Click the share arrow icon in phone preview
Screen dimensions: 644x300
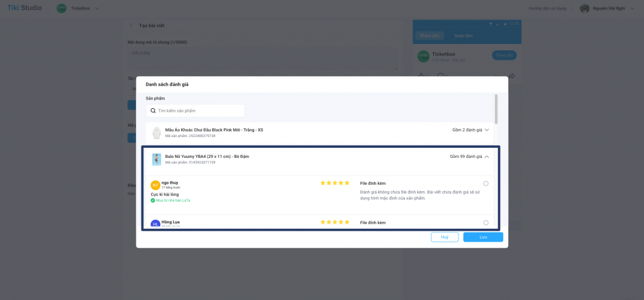(512, 76)
